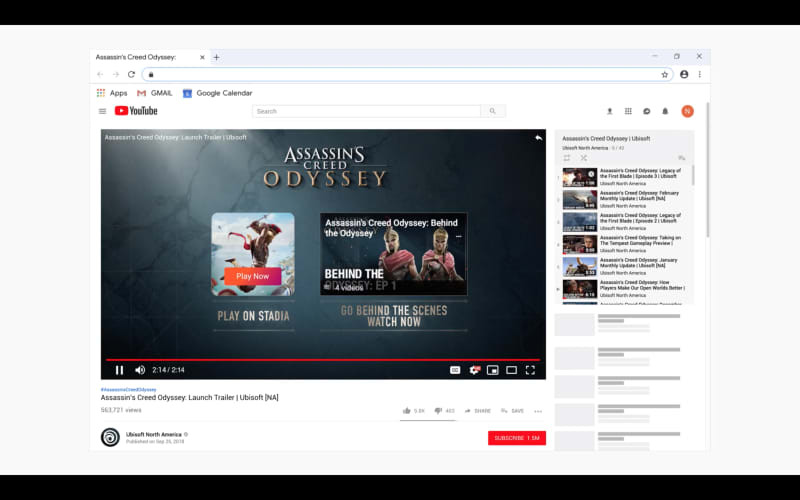Open the Chrome profile icon
The width and height of the screenshot is (800, 500).
684,74
